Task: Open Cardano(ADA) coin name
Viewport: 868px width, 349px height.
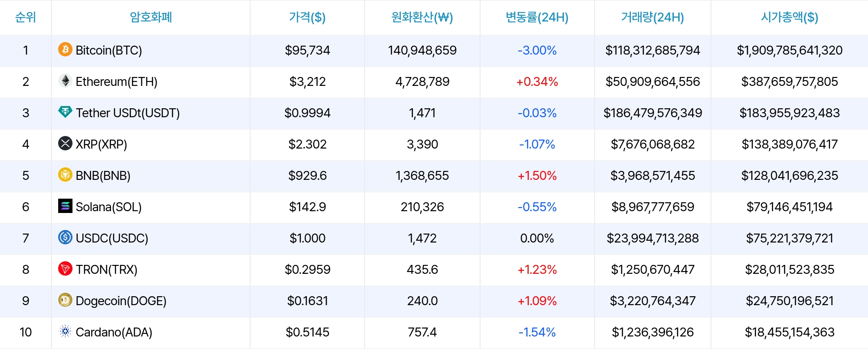Action: tap(114, 332)
